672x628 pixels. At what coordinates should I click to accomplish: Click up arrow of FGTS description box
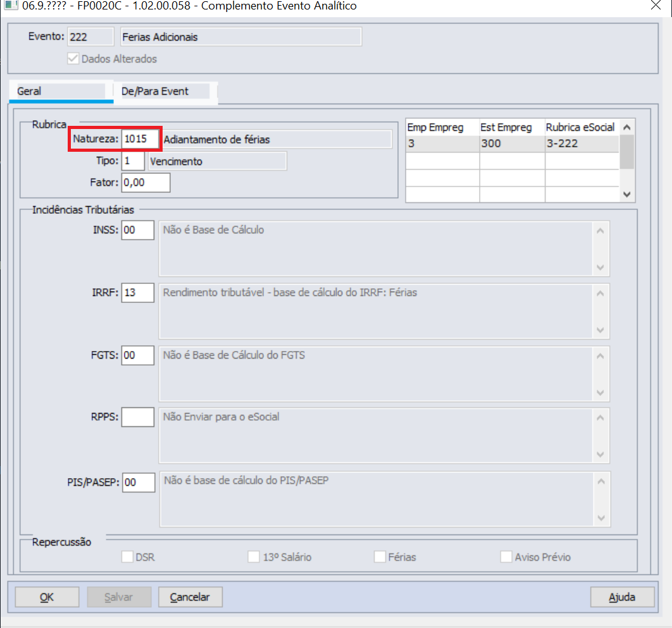coord(600,356)
